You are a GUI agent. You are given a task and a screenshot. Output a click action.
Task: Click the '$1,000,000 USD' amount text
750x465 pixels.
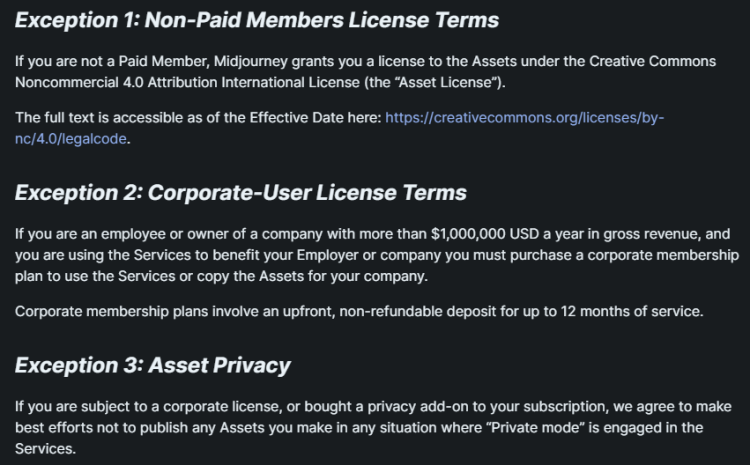pyautogui.click(x=482, y=234)
